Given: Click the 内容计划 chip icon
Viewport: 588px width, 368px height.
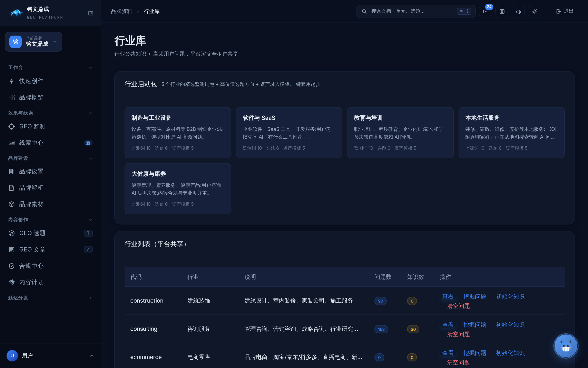Looking at the screenshot, I should [x=11, y=282].
